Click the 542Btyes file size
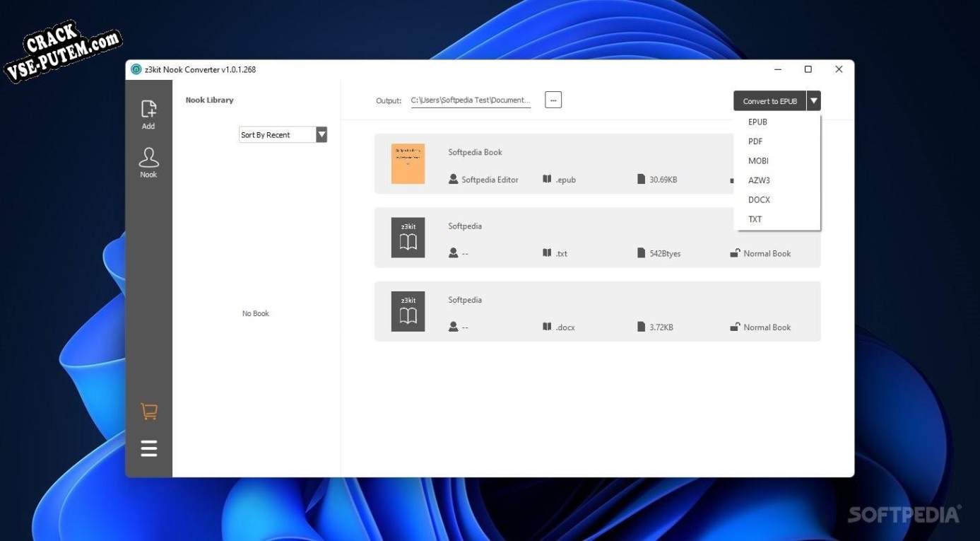Viewport: 980px width, 541px height. click(x=665, y=253)
